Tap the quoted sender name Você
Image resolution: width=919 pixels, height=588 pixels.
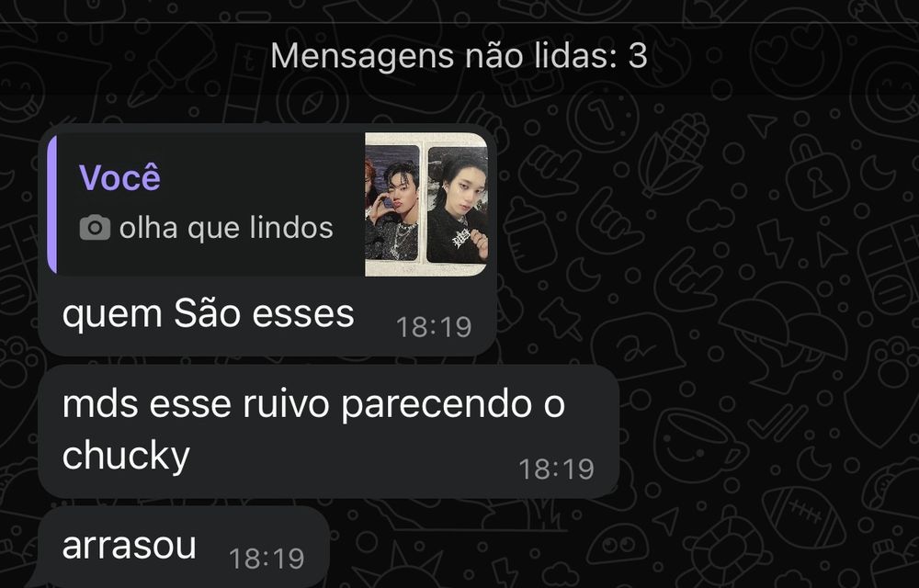(x=119, y=177)
